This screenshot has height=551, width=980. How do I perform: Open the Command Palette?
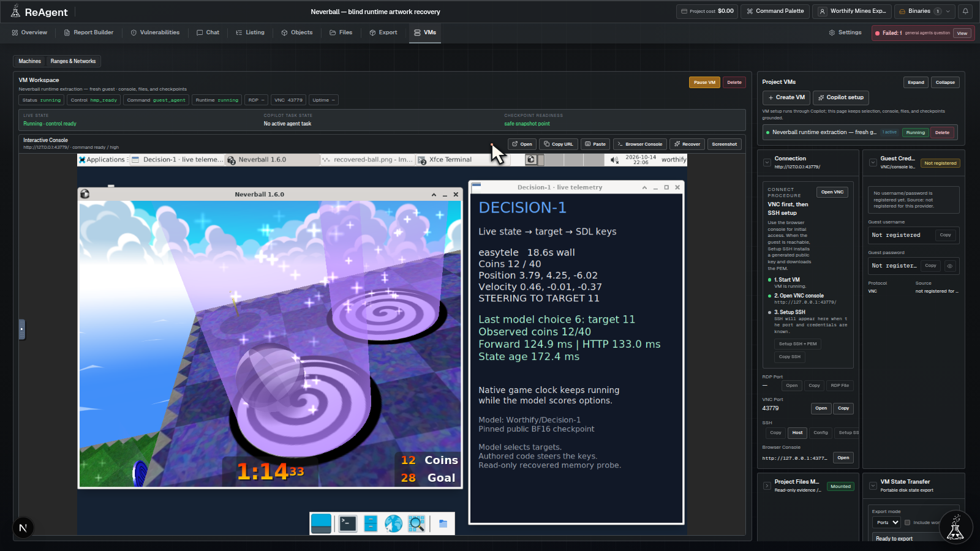click(x=775, y=11)
